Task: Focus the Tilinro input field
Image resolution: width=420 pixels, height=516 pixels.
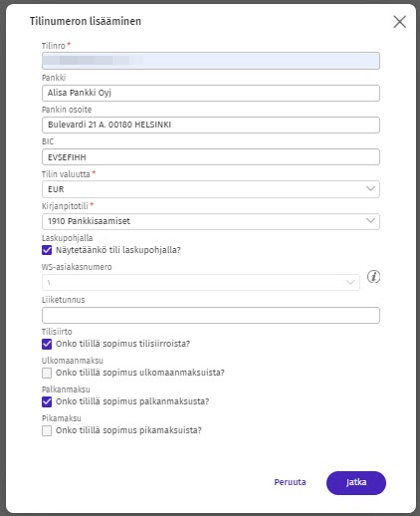Action: click(211, 61)
